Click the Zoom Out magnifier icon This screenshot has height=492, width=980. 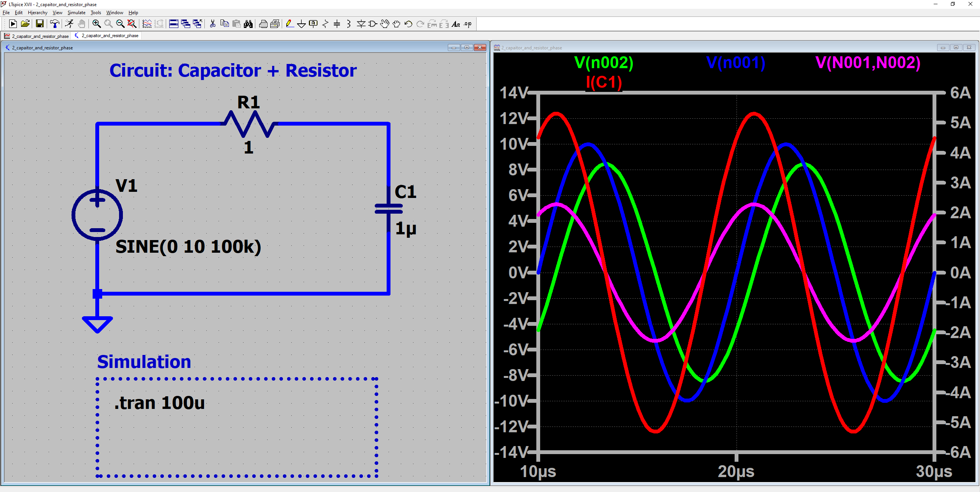120,24
